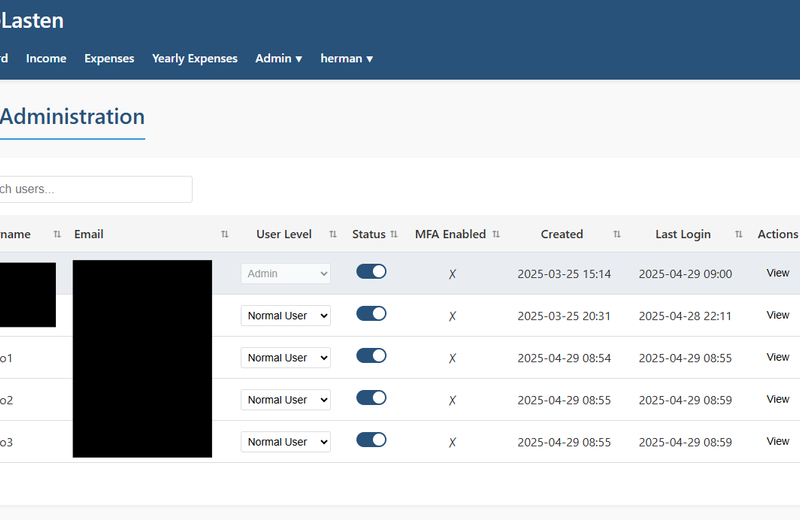
Task: Sort by Last Login column icon
Action: pyautogui.click(x=738, y=234)
